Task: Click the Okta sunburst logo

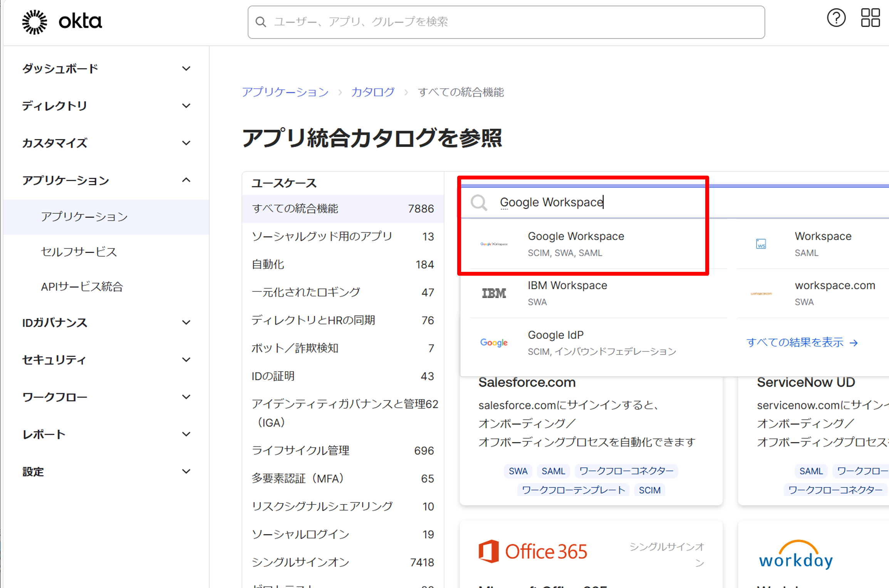Action: pyautogui.click(x=35, y=22)
